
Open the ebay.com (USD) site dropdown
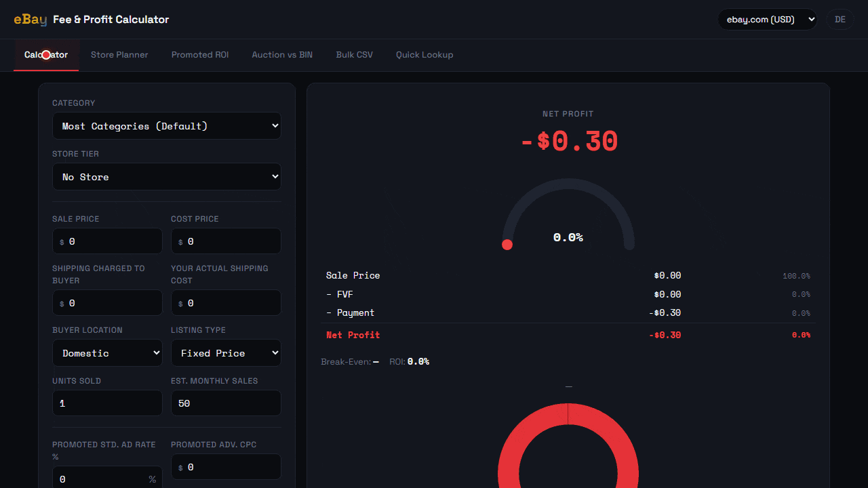tap(768, 20)
